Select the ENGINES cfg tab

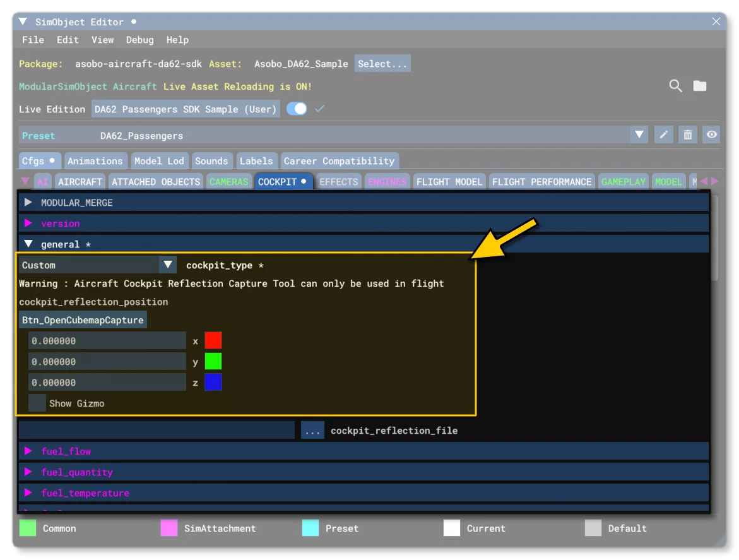tap(387, 182)
